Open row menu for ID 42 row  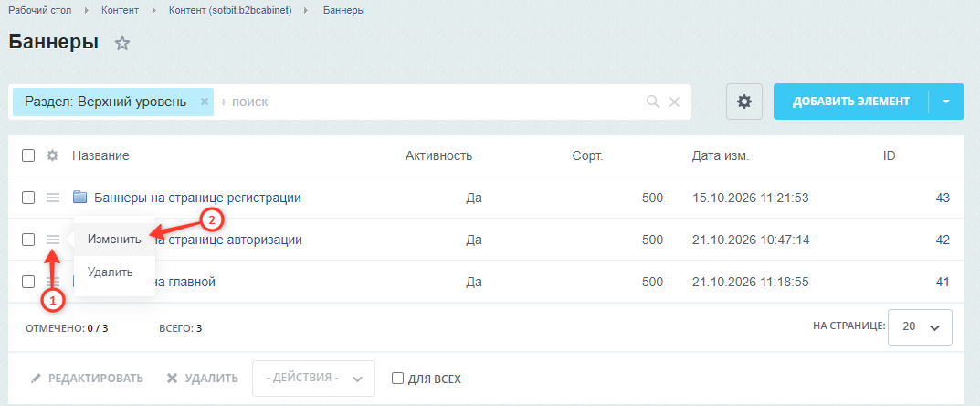click(x=53, y=240)
